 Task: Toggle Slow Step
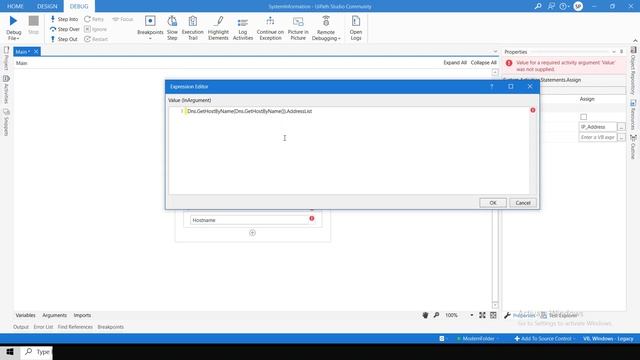click(x=172, y=28)
